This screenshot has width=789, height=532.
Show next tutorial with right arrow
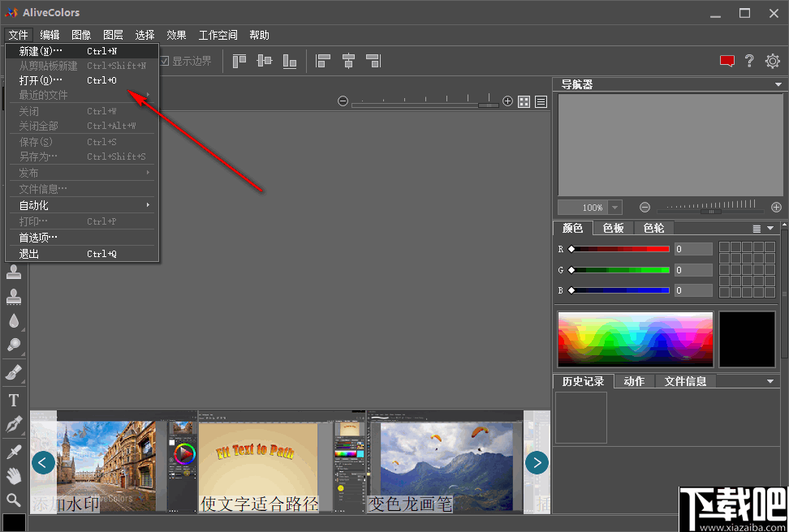[x=537, y=462]
